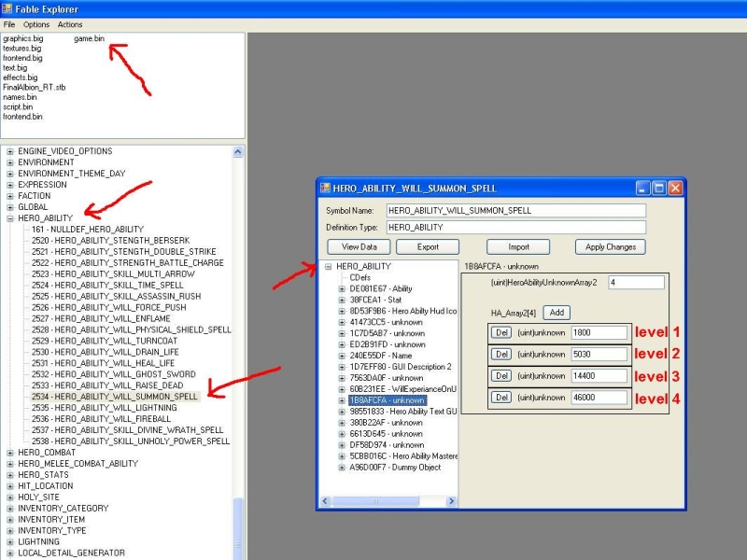Image resolution: width=747 pixels, height=560 pixels.
Task: Delete the array entry with value 1800
Action: tap(501, 332)
